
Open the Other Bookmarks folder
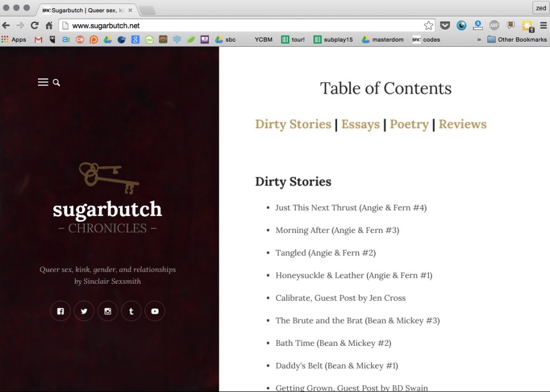click(517, 40)
